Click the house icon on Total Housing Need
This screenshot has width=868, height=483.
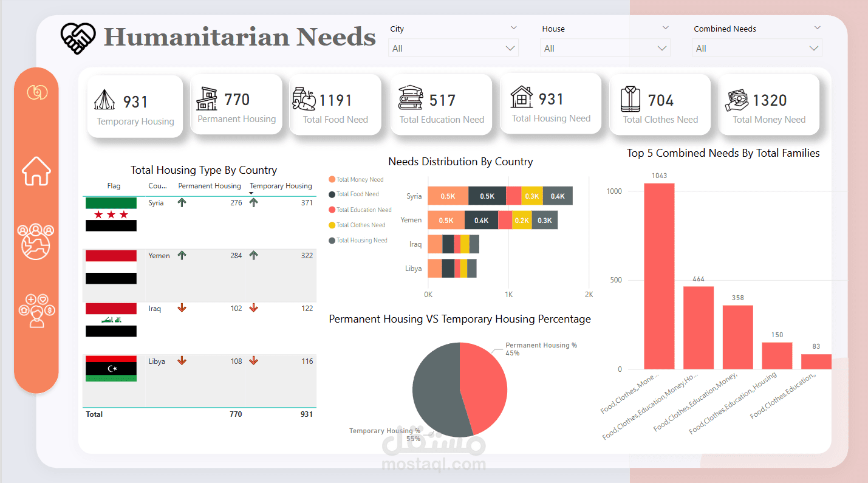click(522, 97)
